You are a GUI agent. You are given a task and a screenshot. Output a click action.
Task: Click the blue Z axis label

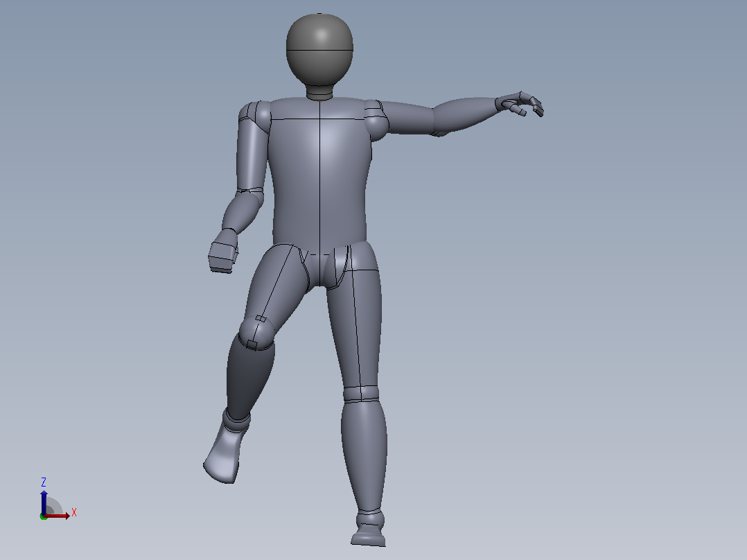(44, 482)
